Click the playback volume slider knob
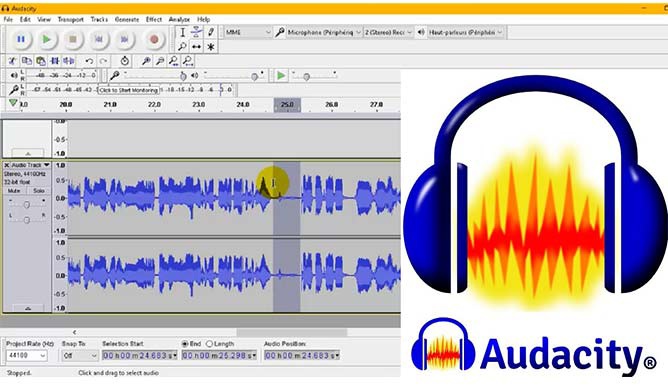This screenshot has width=668, height=387. [254, 77]
